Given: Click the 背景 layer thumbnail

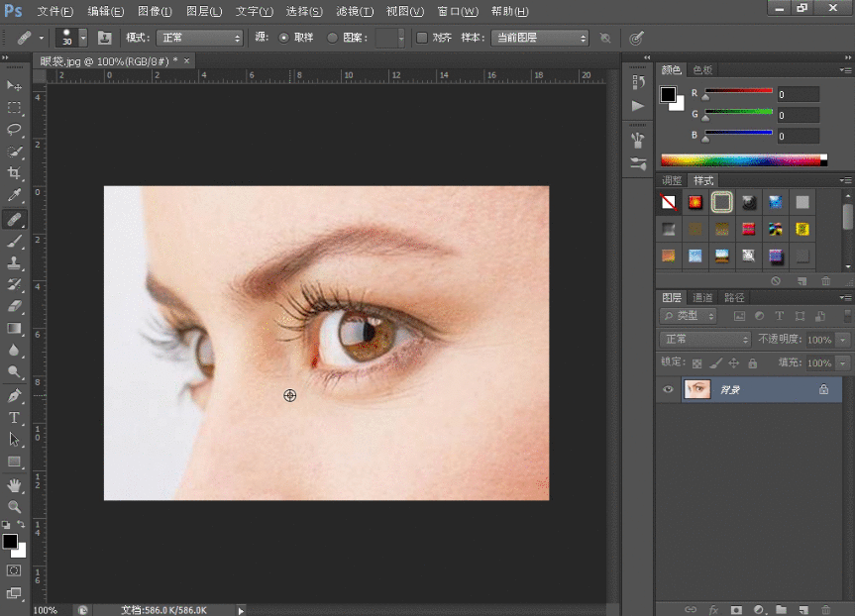Looking at the screenshot, I should pyautogui.click(x=697, y=390).
